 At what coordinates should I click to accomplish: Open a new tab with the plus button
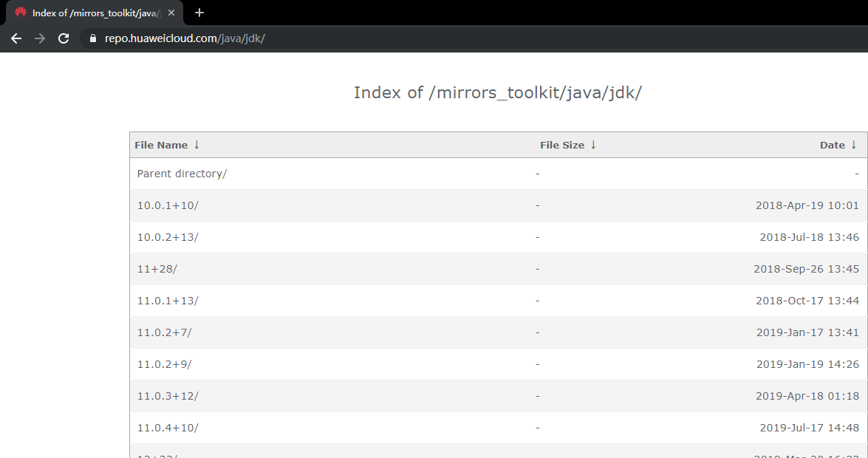tap(199, 13)
